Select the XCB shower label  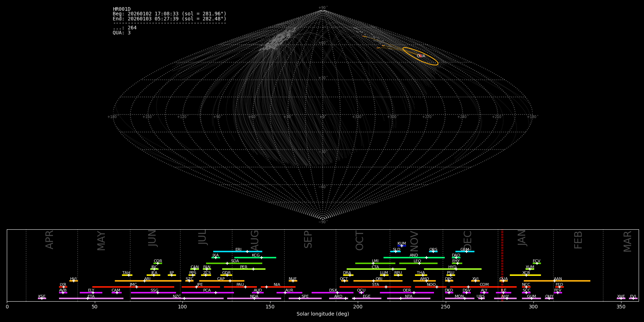pyautogui.click(x=526, y=273)
